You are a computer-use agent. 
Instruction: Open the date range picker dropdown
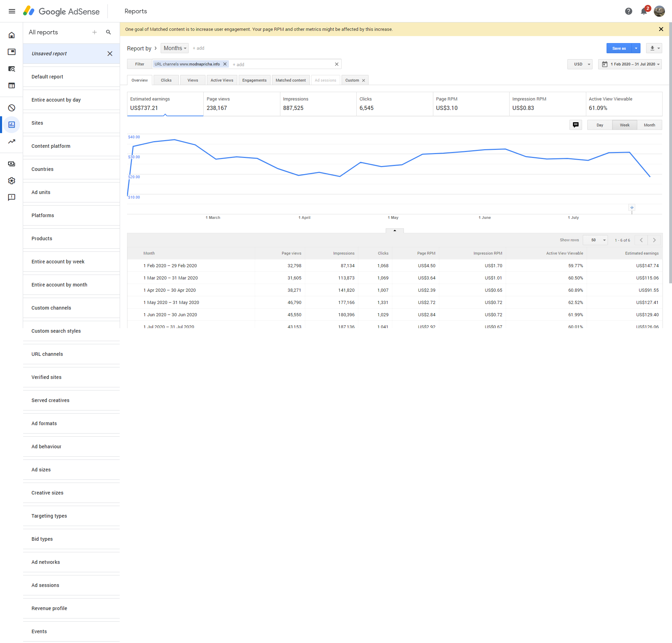click(630, 64)
